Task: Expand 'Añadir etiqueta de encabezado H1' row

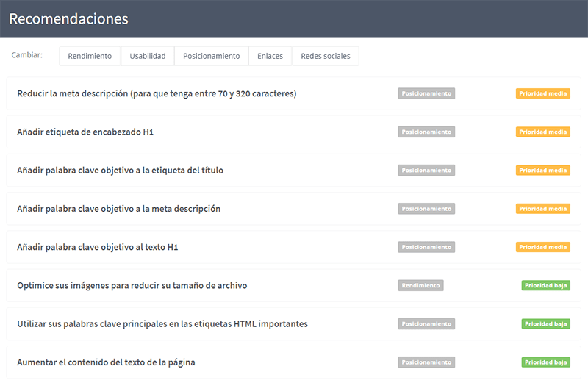Action: pyautogui.click(x=85, y=132)
